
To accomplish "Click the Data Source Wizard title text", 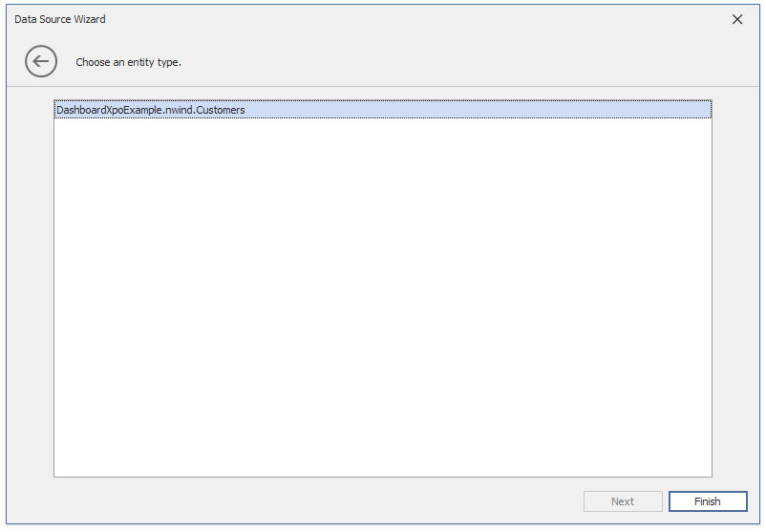I will click(60, 19).
